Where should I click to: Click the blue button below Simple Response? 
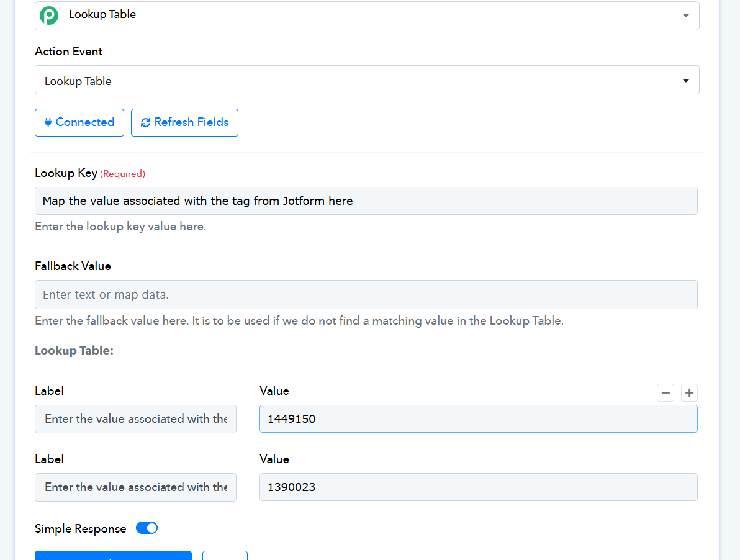(113, 555)
